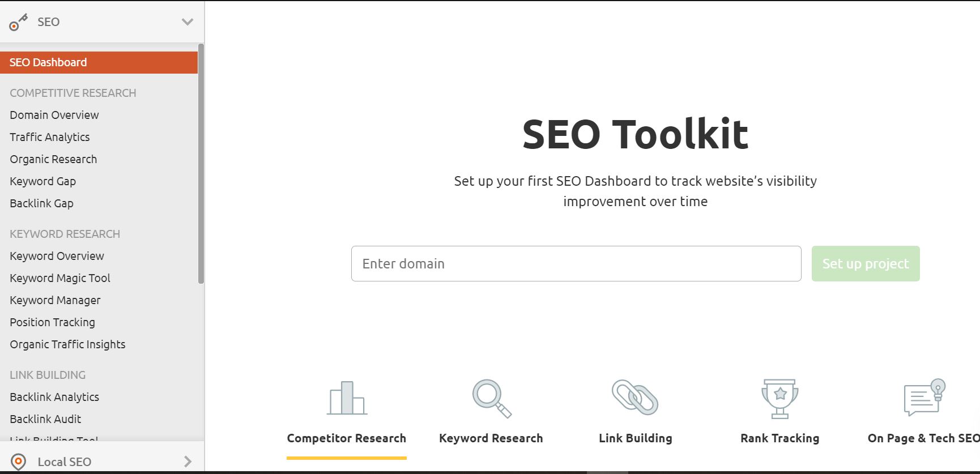Switch to the Rank Tracking tab label
Screen dimensions: 980x474
pos(780,438)
